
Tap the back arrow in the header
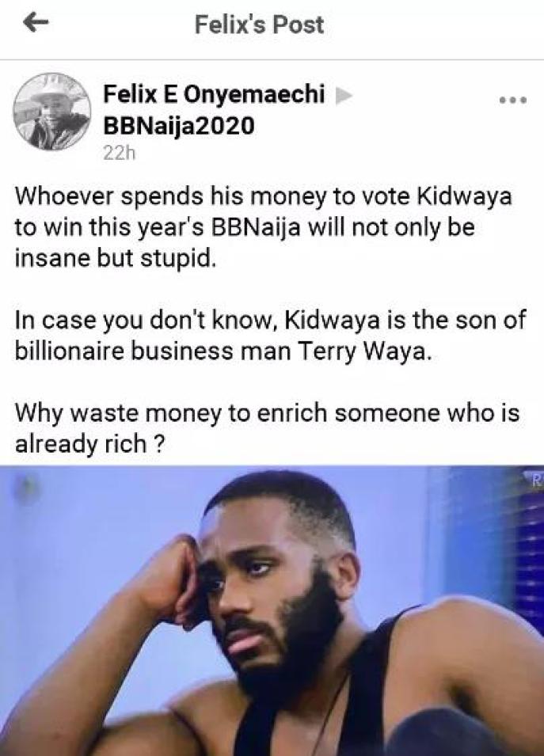pos(36,23)
